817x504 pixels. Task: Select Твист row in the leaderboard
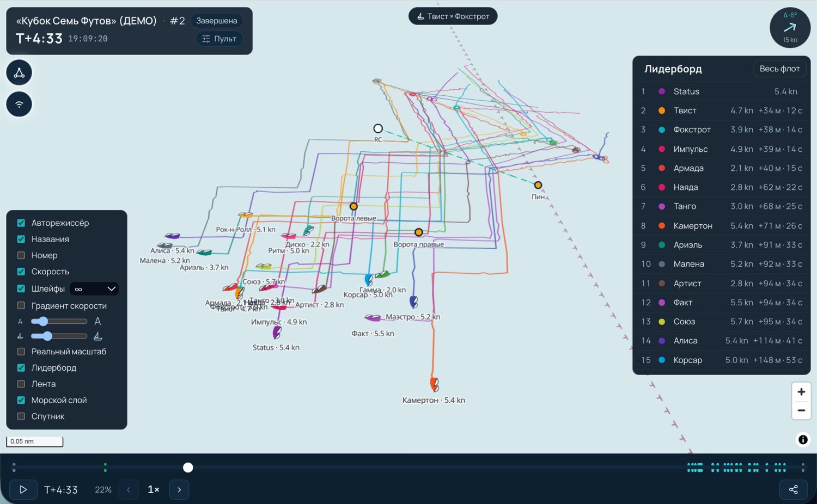[x=721, y=110]
